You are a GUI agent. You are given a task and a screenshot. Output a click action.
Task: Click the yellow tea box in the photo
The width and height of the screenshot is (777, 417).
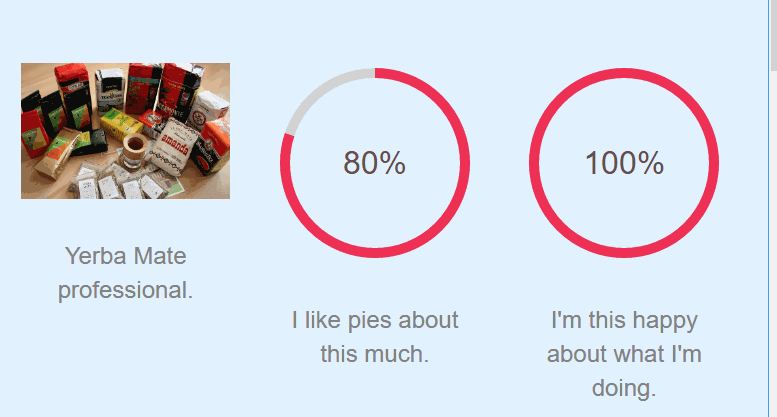coord(120,122)
